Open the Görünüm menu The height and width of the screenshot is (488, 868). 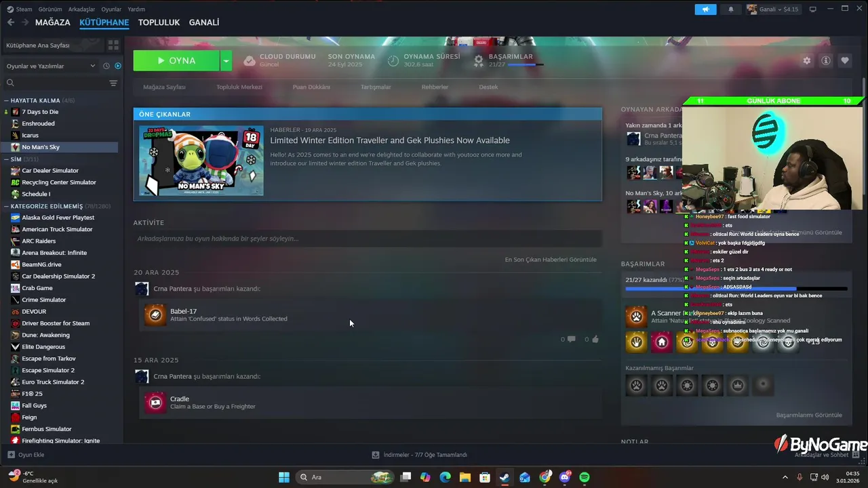coord(50,9)
